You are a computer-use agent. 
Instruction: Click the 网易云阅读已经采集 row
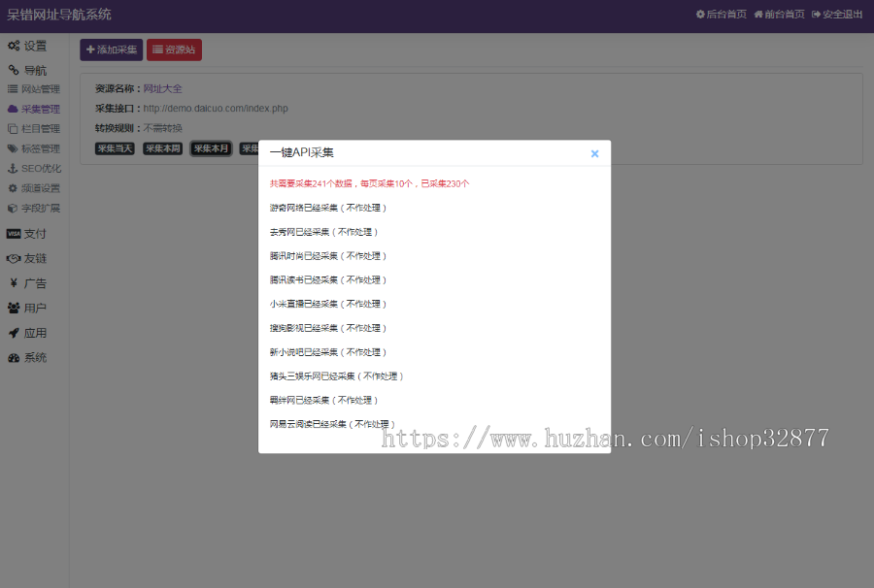(332, 424)
